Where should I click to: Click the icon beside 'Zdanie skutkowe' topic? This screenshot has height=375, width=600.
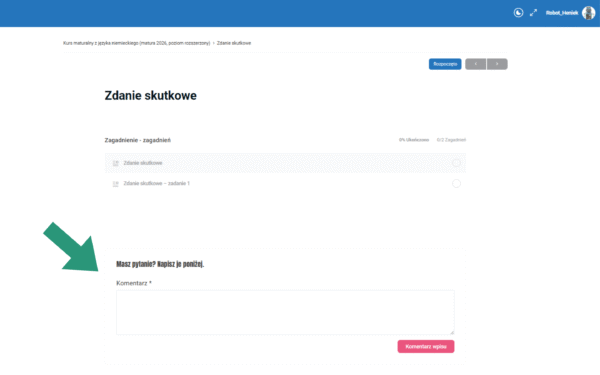116,163
